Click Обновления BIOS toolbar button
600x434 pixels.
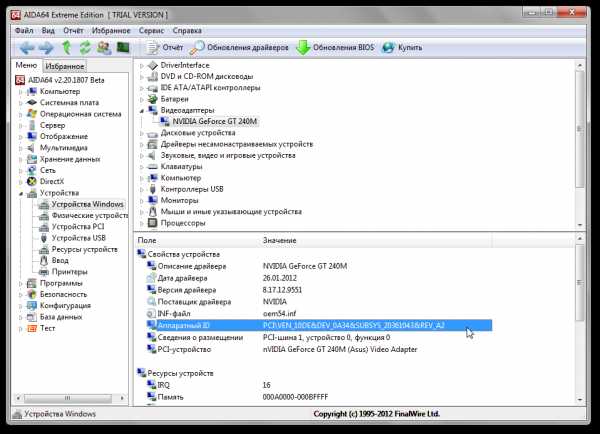click(x=335, y=47)
